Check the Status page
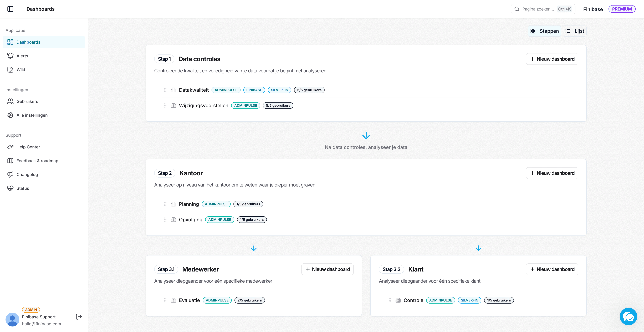Image resolution: width=644 pixels, height=332 pixels. (44, 188)
